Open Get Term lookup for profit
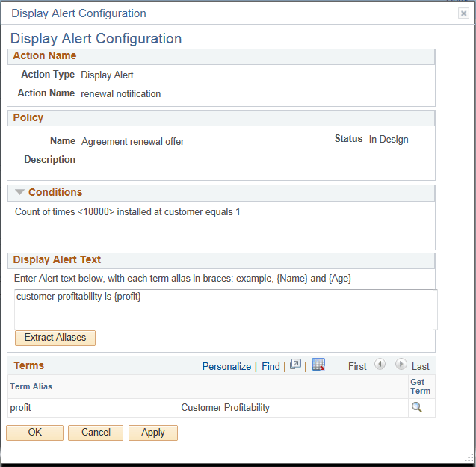 pyautogui.click(x=417, y=407)
